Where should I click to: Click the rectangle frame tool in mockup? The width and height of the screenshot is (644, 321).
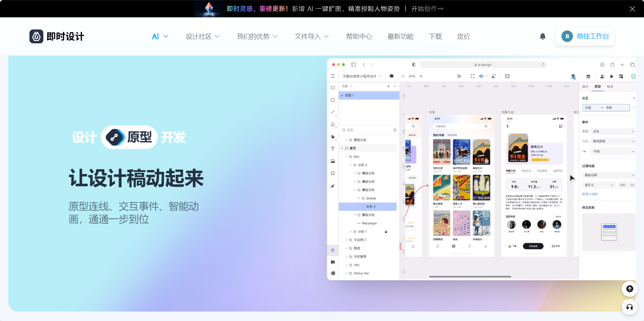click(333, 88)
